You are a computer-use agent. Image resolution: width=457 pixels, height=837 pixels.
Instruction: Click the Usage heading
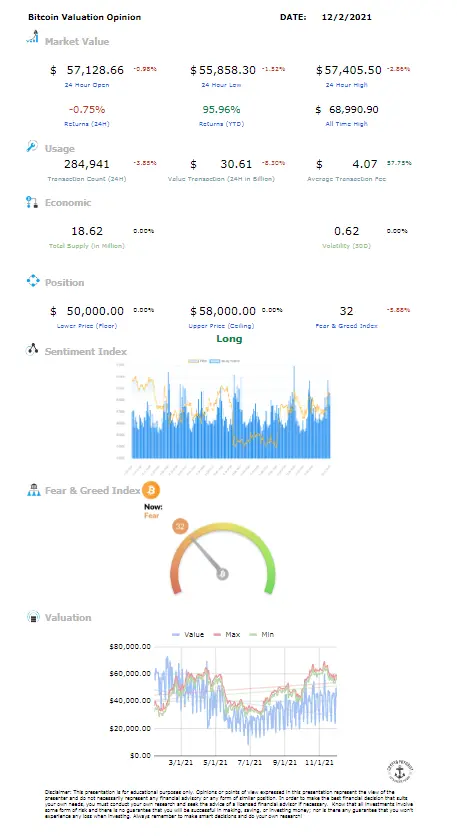pos(60,149)
